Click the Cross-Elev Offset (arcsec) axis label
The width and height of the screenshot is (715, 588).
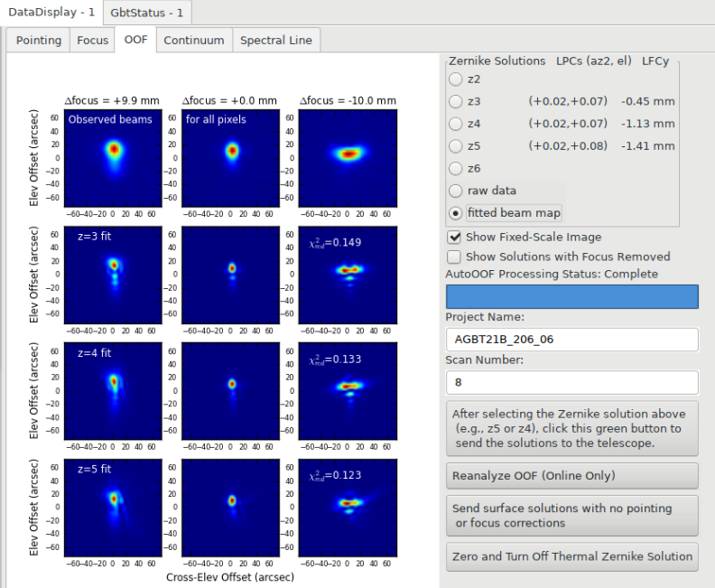(230, 577)
